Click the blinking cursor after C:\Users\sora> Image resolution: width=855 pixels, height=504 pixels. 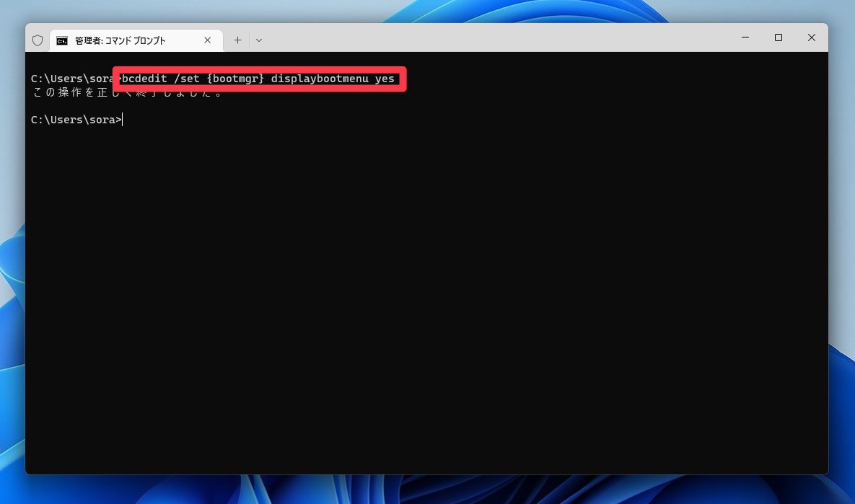123,119
